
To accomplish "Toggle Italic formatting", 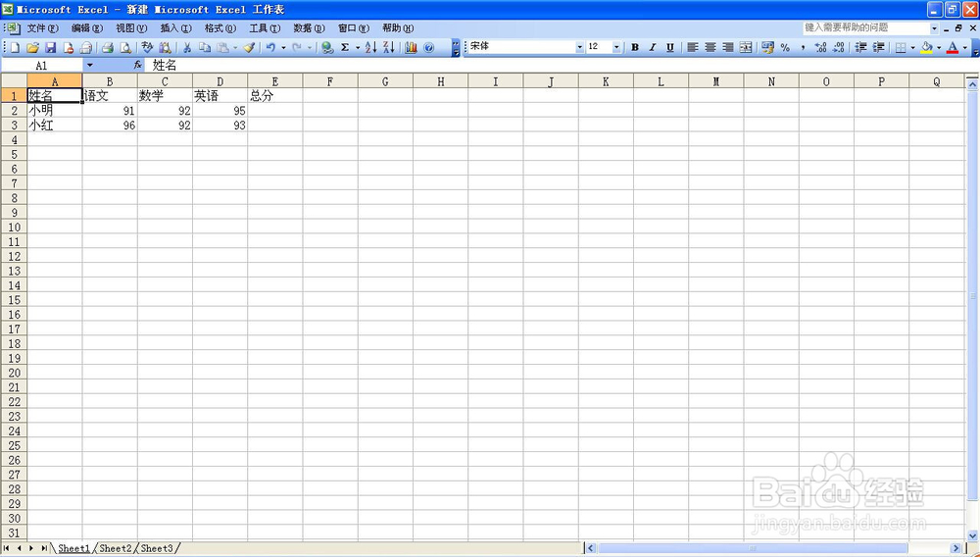I will pyautogui.click(x=653, y=47).
